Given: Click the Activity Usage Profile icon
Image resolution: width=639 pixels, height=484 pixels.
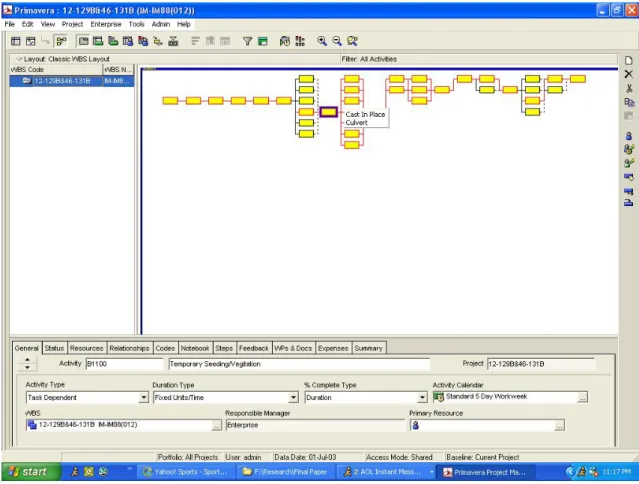Looking at the screenshot, I should [x=113, y=41].
